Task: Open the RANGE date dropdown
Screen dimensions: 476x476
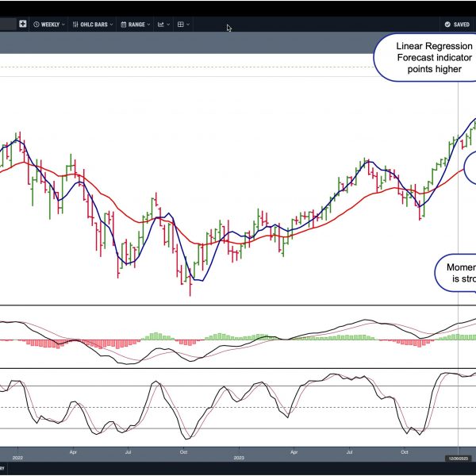Action: coord(136,25)
